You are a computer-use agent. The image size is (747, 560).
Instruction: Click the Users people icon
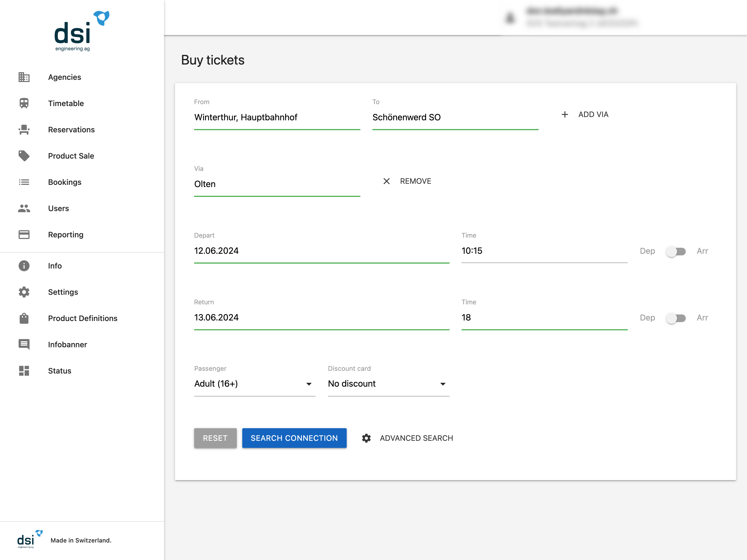(x=24, y=208)
